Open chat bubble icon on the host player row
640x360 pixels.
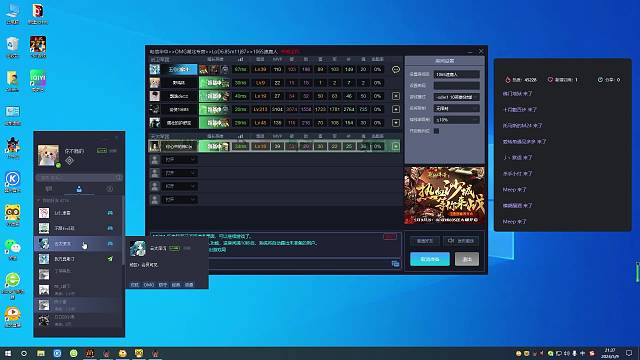point(396,70)
